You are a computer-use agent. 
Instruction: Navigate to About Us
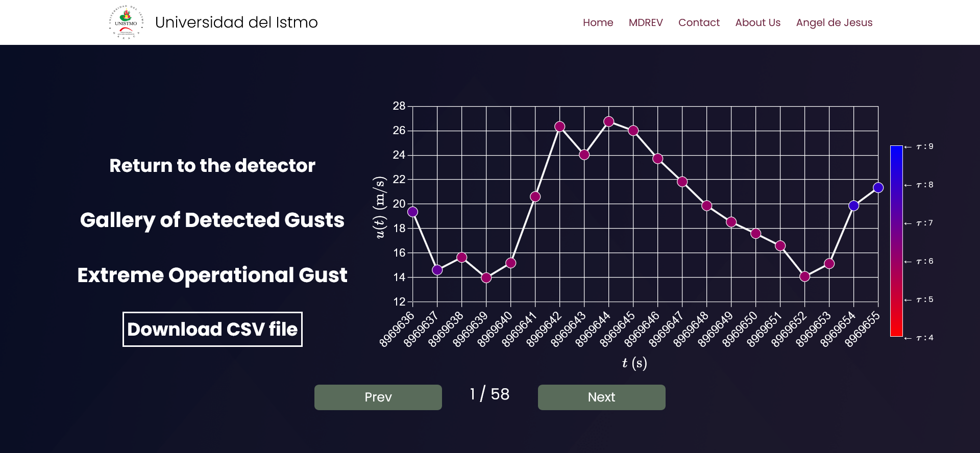pyautogui.click(x=757, y=22)
